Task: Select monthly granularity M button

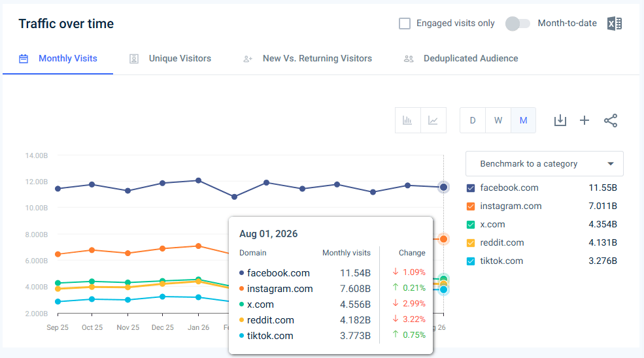Action: point(523,120)
